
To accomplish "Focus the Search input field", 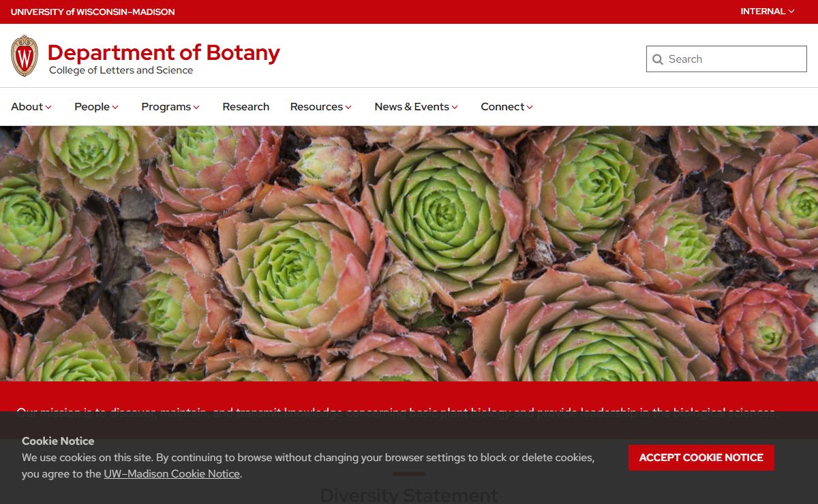I will (727, 59).
